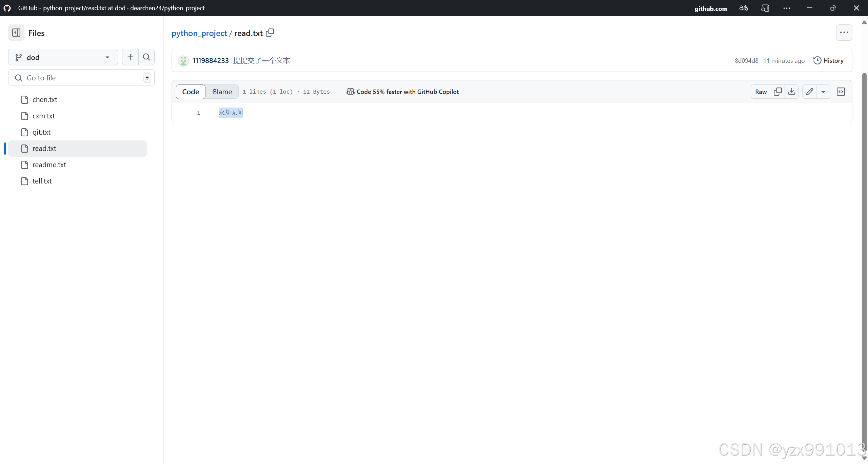Viewport: 868px width, 464px height.
Task: Select the Code view tab
Action: tap(191, 92)
